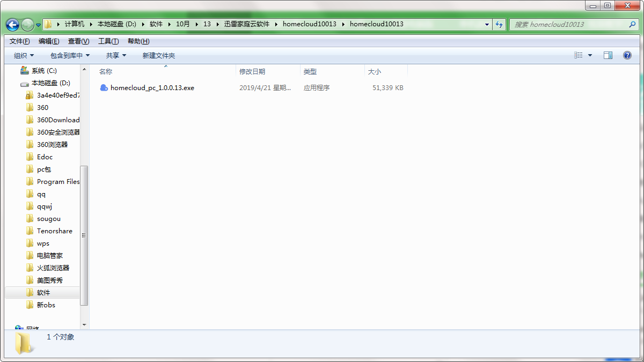The width and height of the screenshot is (644, 362).
Task: Open the 查看(V) menu
Action: point(79,41)
